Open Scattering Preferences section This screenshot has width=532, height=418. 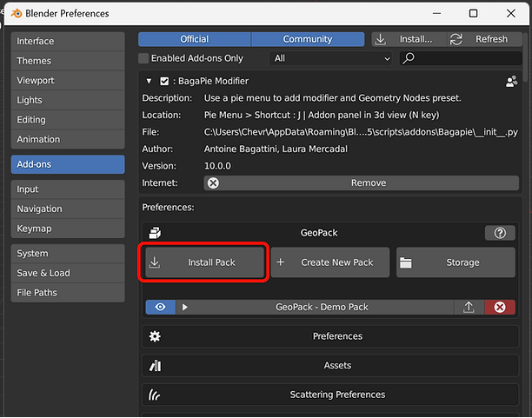336,395
